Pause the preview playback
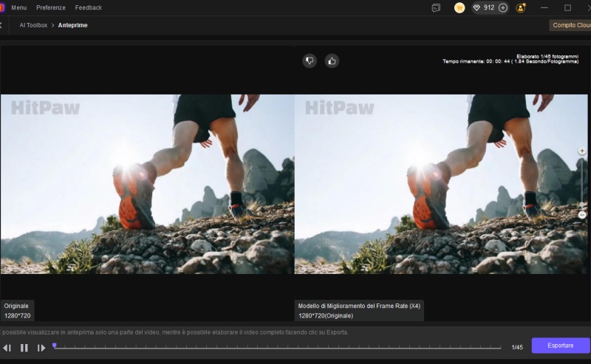Image resolution: width=591 pixels, height=364 pixels. point(24,348)
